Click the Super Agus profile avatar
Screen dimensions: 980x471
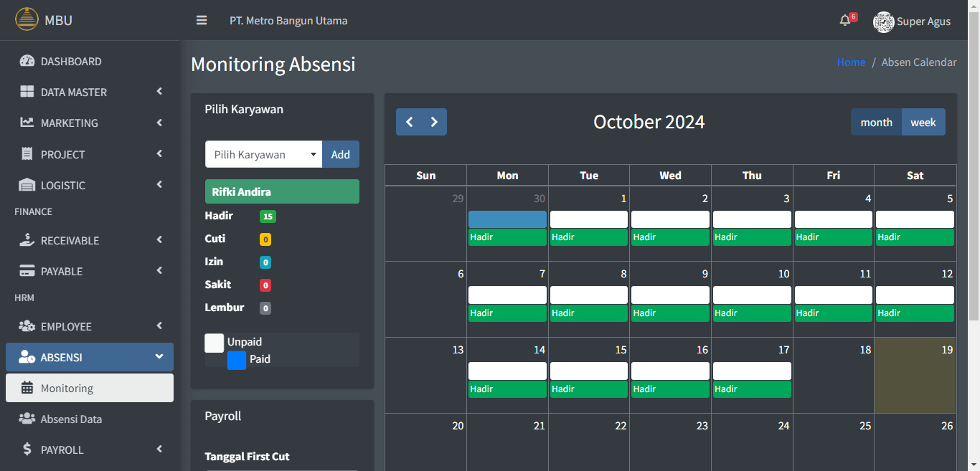point(883,22)
